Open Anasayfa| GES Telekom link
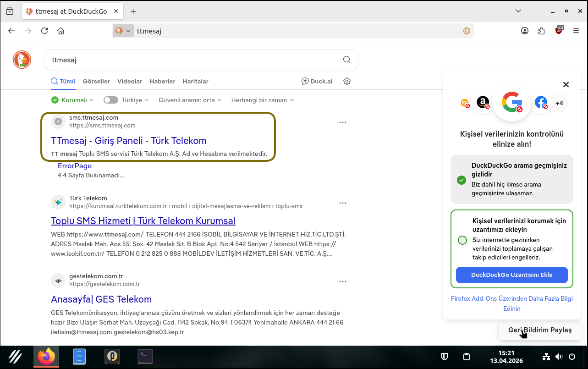The height and width of the screenshot is (369, 588). tap(101, 299)
